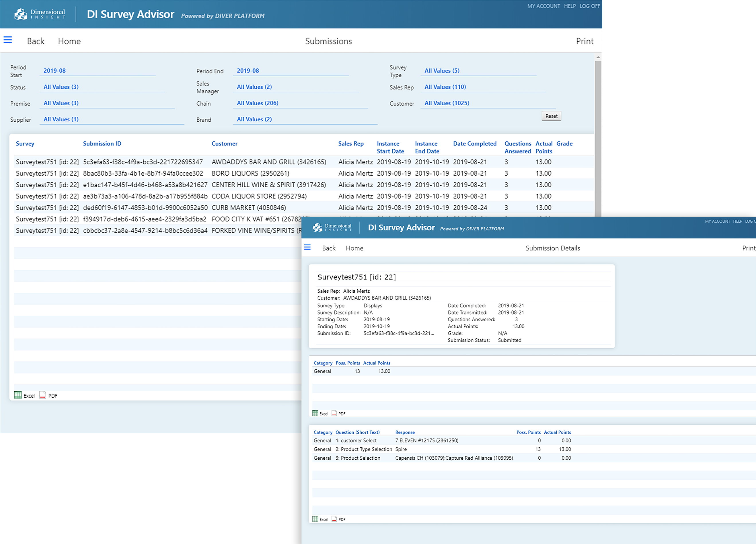Click the General category points row
Viewport: 756px width, 544px height.
533,371
